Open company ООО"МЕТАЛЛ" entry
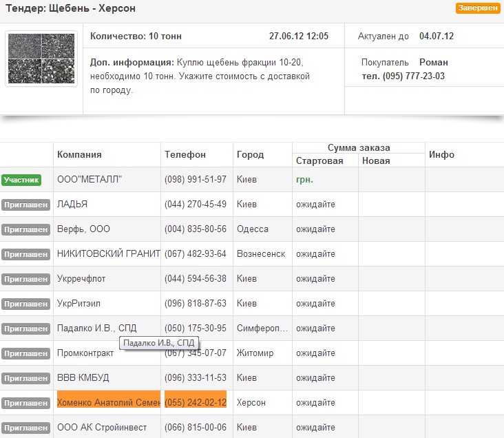 pyautogui.click(x=90, y=180)
